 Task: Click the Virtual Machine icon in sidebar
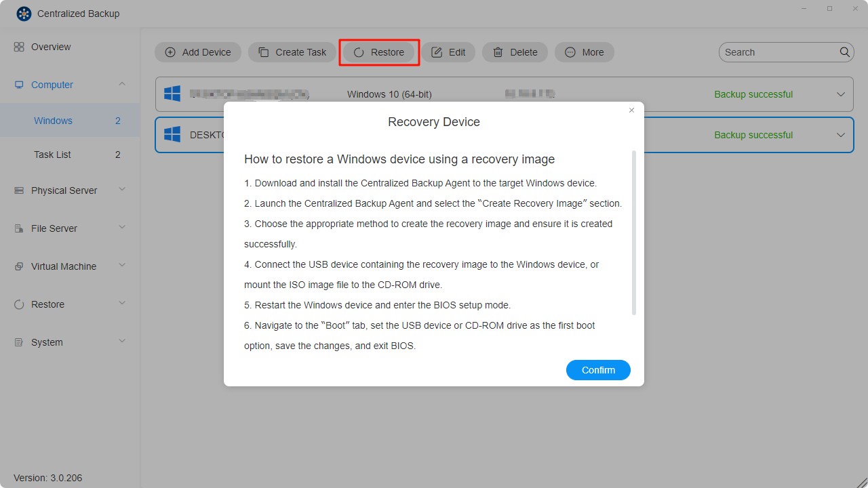pyautogui.click(x=19, y=266)
